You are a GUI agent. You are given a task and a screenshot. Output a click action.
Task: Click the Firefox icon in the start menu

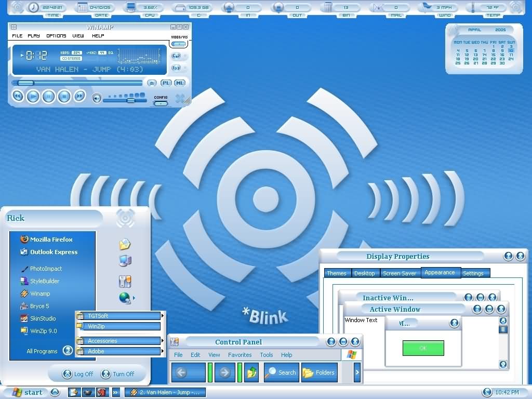[24, 239]
